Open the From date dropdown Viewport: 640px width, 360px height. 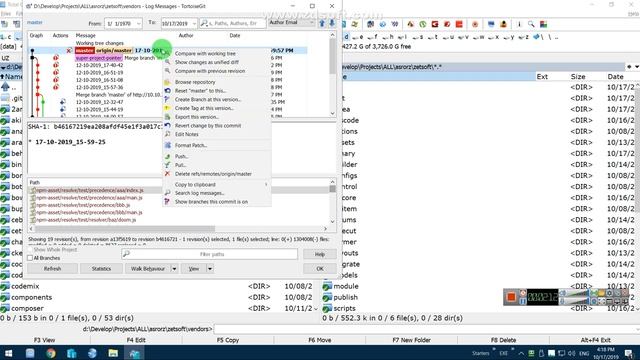[138, 24]
